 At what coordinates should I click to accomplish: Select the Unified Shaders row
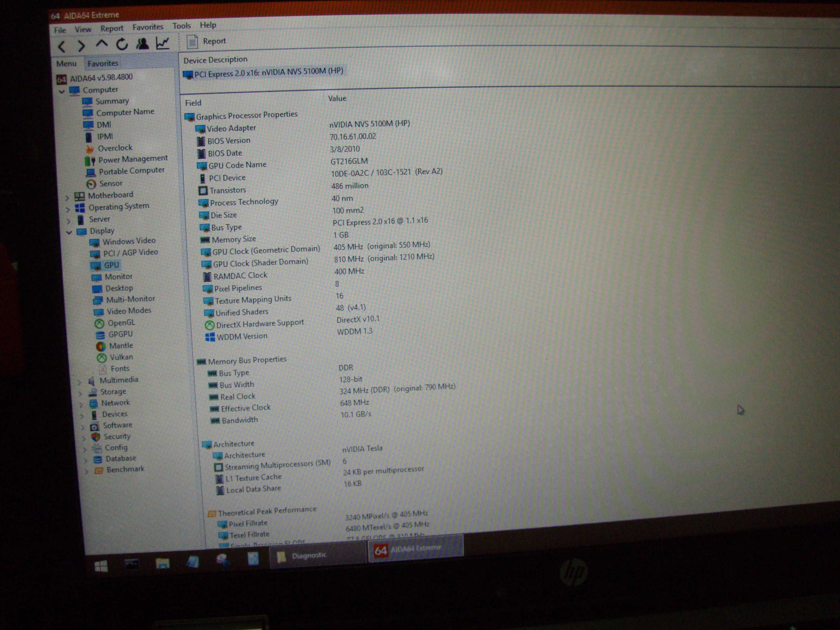point(285,310)
